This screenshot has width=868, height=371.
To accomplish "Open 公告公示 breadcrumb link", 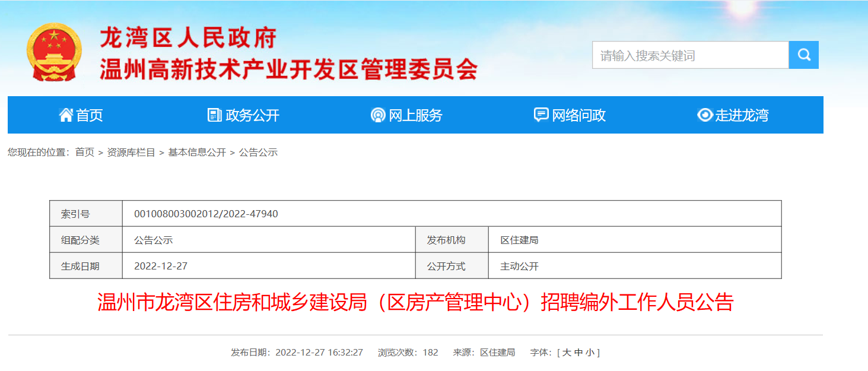I will 258,153.
